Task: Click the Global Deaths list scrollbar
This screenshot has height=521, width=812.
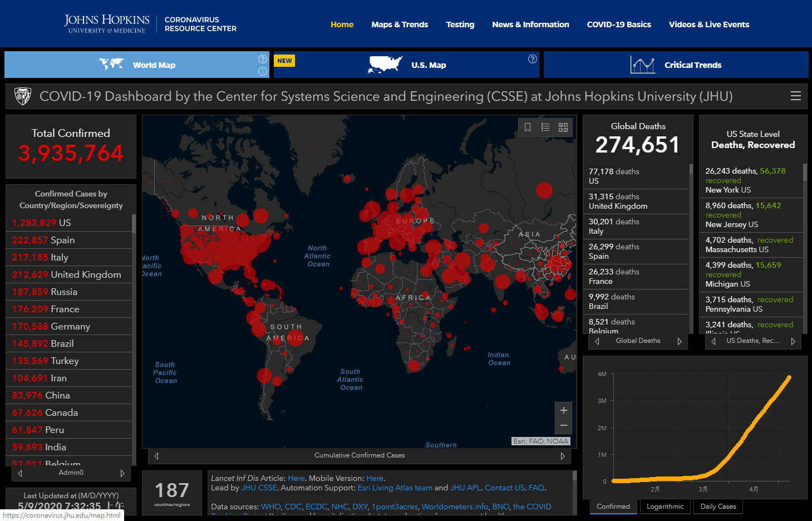Action: (x=691, y=169)
